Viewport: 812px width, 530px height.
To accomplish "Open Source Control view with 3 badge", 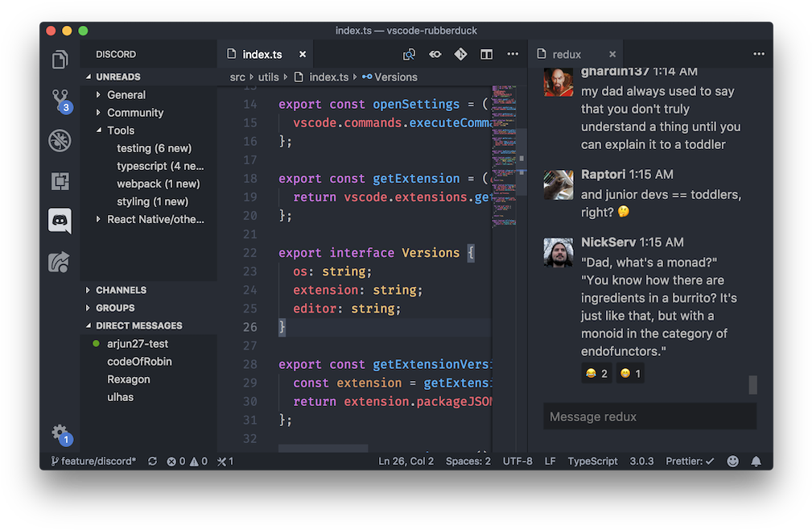I will tap(60, 100).
